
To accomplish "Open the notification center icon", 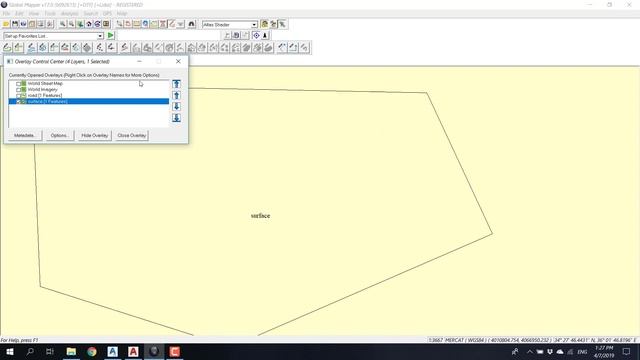I will pyautogui.click(x=627, y=351).
